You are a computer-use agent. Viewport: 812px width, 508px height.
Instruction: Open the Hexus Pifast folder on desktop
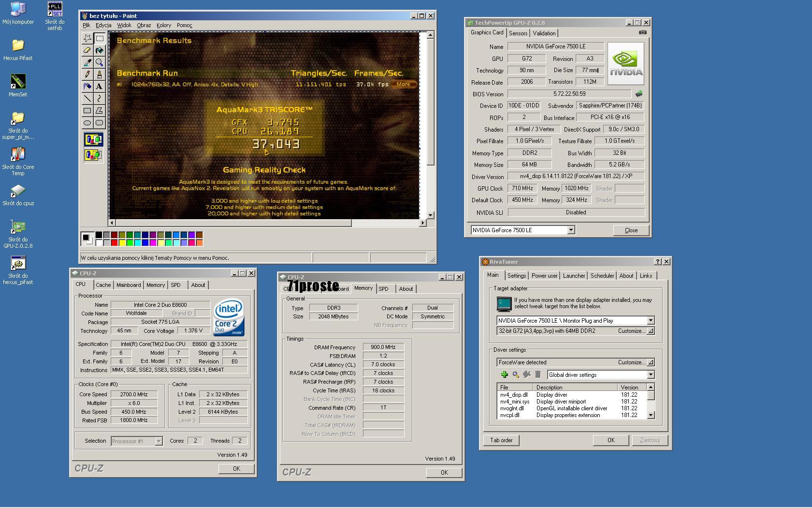(x=18, y=49)
